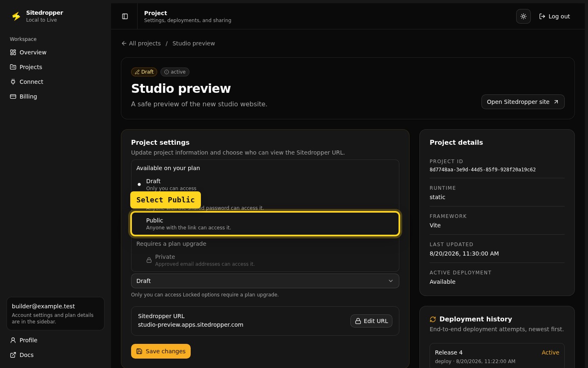Open Docs external link

point(56,355)
